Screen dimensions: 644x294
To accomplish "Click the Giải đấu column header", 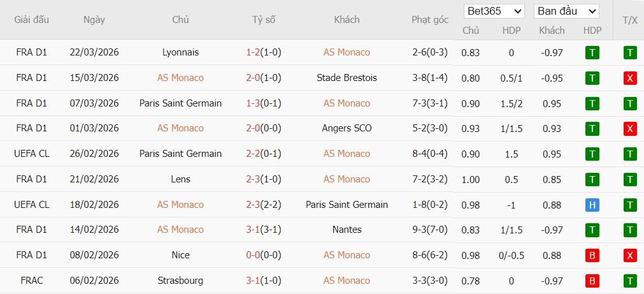I will pyautogui.click(x=32, y=20).
